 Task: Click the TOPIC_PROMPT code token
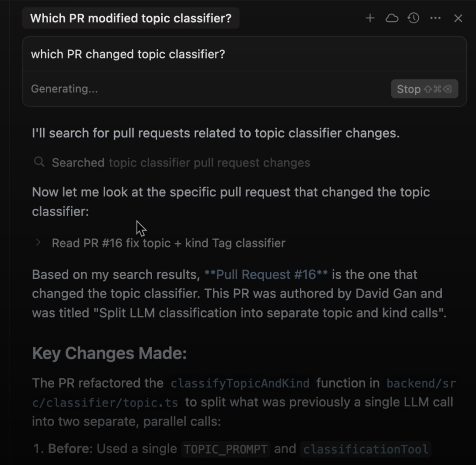[x=225, y=449]
